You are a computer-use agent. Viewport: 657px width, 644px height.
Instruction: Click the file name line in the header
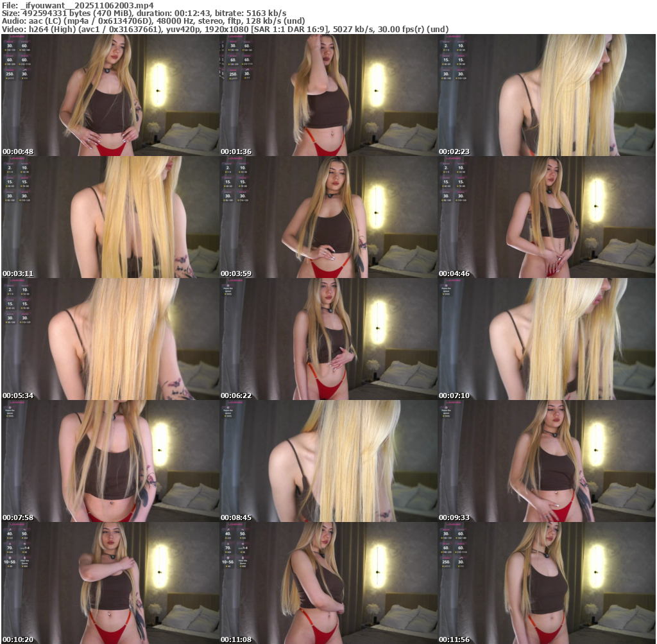(x=78, y=5)
